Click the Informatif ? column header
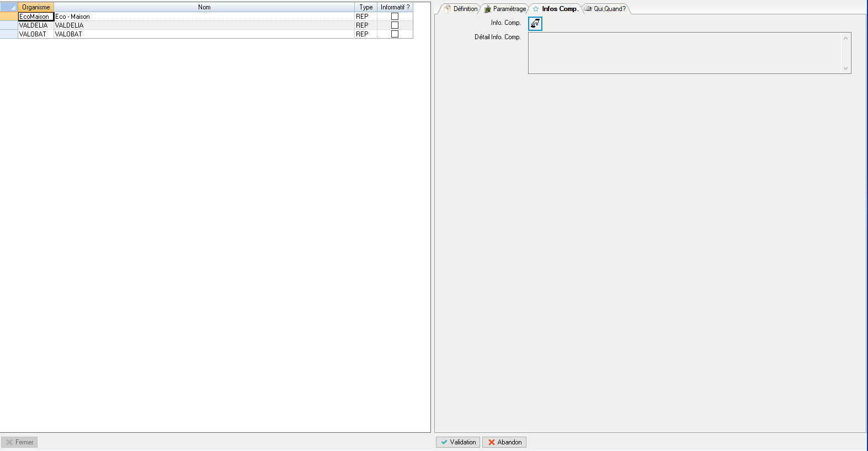Viewport: 868px width, 451px height. 395,7
